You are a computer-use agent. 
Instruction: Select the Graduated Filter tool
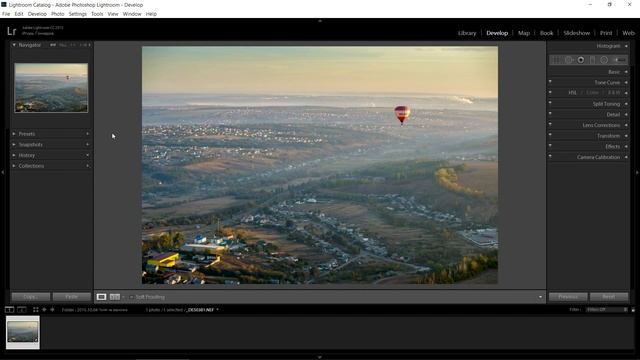pos(592,60)
